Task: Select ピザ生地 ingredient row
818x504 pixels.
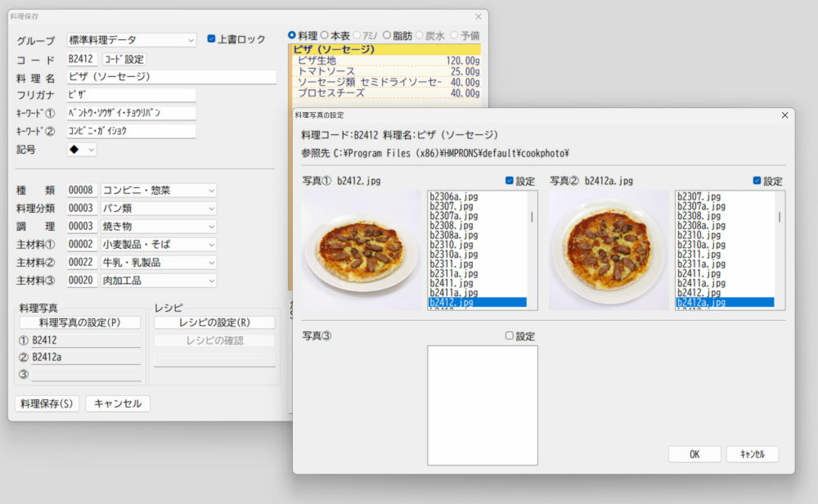Action: (386, 61)
